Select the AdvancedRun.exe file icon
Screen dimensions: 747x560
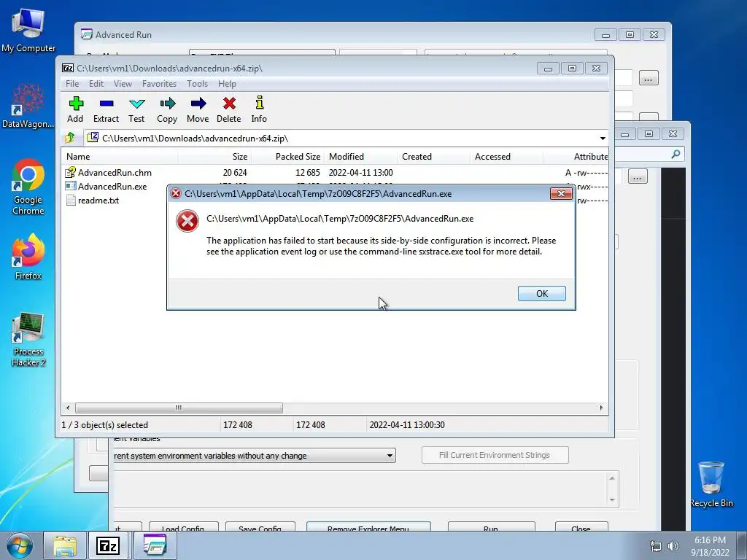coord(71,186)
